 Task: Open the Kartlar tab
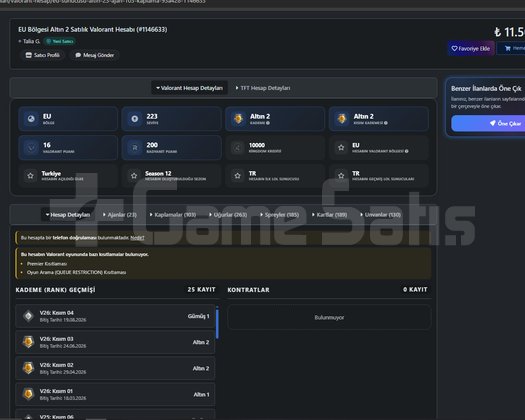tap(330, 215)
